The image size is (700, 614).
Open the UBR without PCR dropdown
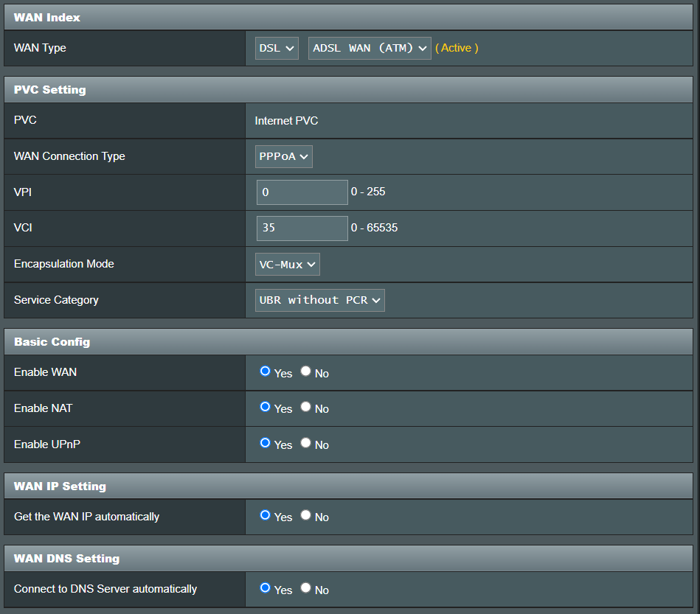[320, 300]
